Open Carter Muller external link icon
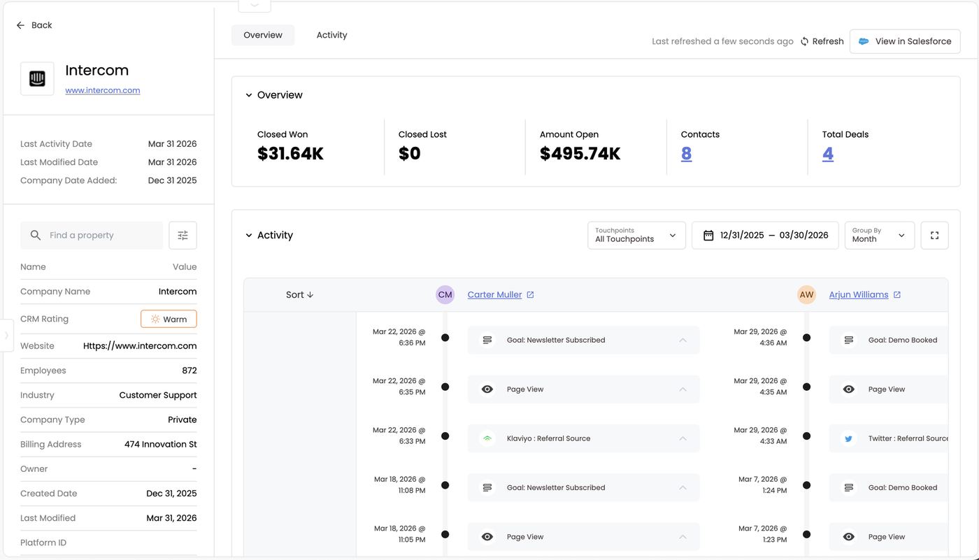This screenshot has width=979, height=560. (x=530, y=295)
